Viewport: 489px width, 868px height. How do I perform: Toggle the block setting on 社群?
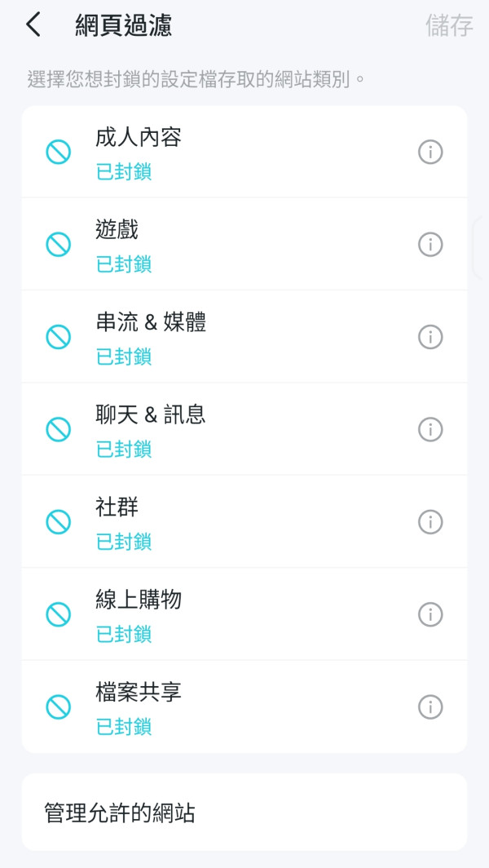[x=58, y=521]
